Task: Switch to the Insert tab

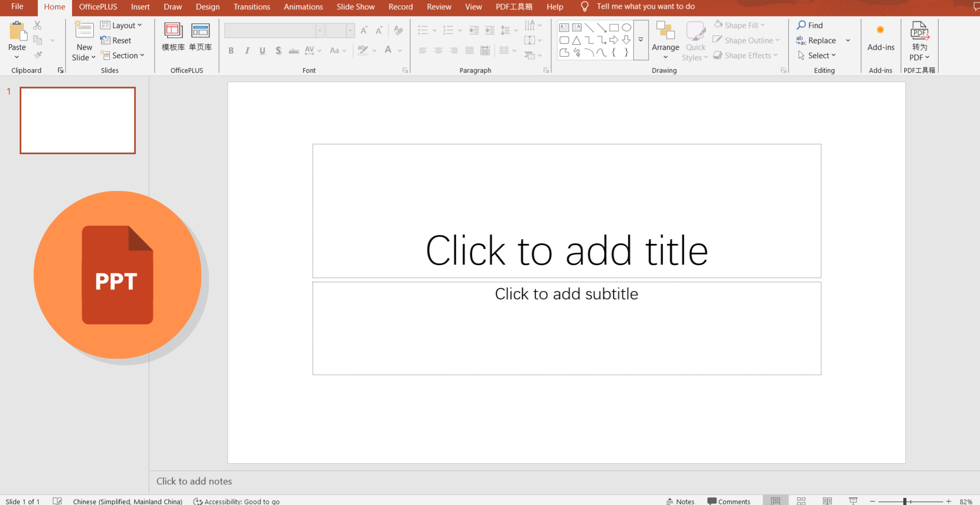Action: (x=140, y=7)
